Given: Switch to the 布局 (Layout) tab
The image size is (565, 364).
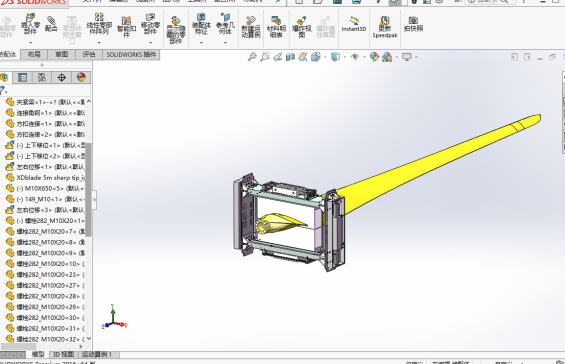Looking at the screenshot, I should (34, 54).
